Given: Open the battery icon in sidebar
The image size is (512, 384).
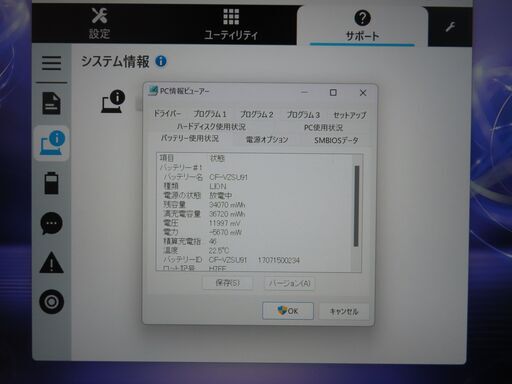Looking at the screenshot, I should pyautogui.click(x=51, y=183).
